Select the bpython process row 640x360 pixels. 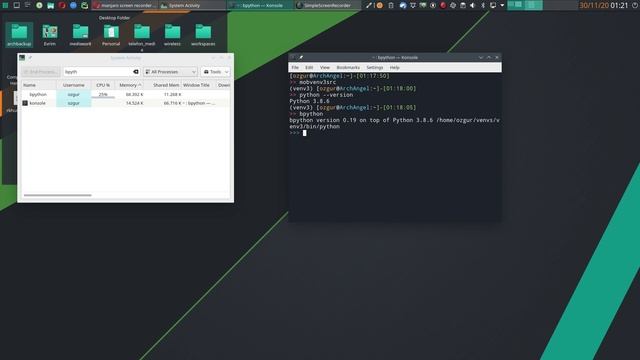pyautogui.click(x=126, y=94)
